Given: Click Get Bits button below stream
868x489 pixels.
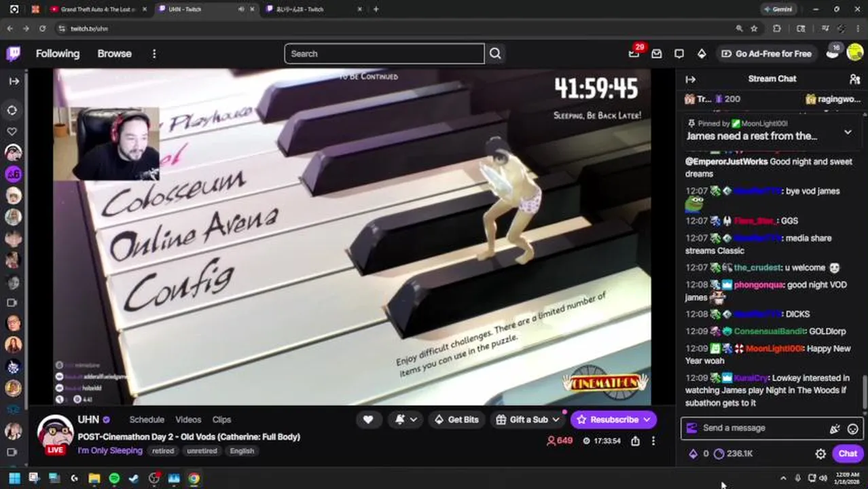Looking at the screenshot, I should pyautogui.click(x=456, y=420).
